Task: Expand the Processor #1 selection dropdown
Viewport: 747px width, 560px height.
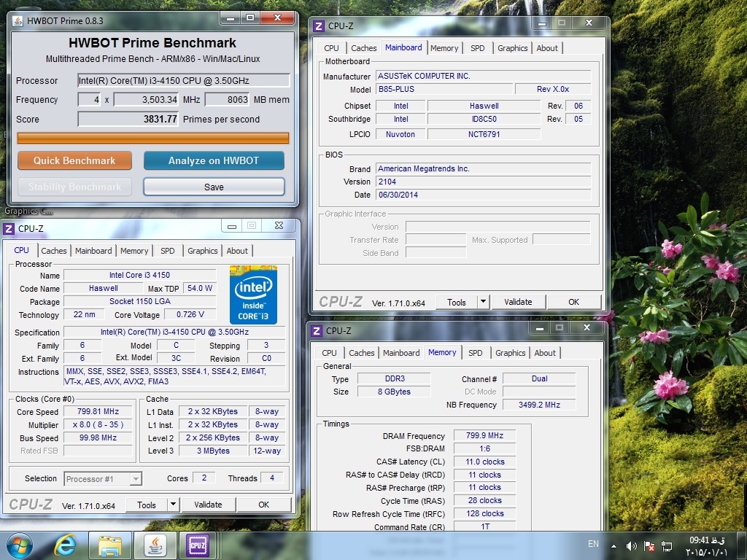Action: pyautogui.click(x=136, y=478)
